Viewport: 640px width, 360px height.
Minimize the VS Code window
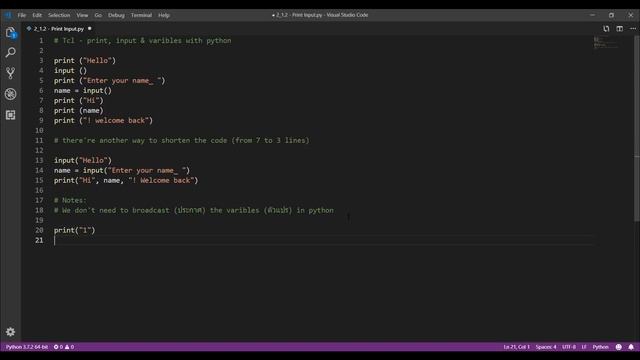(592, 15)
